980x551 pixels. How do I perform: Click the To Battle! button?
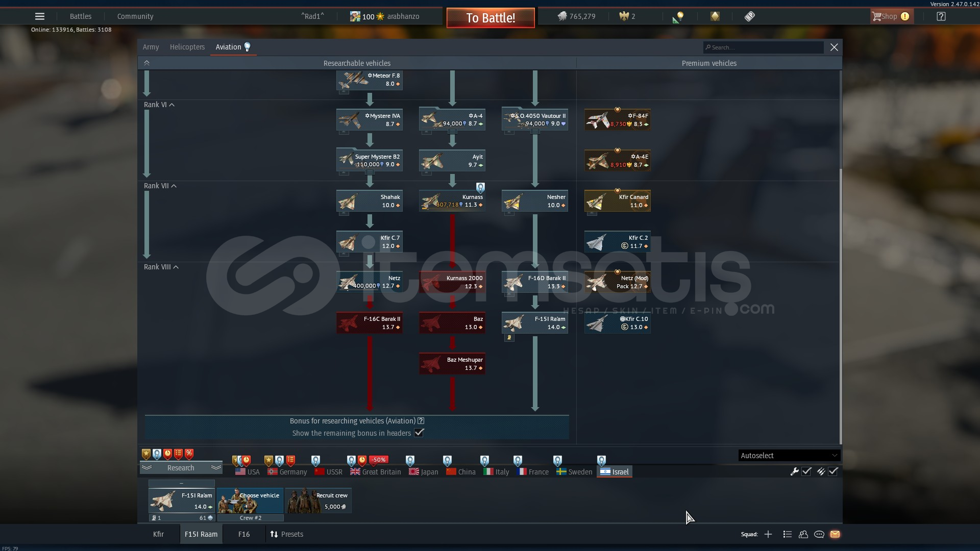(491, 18)
